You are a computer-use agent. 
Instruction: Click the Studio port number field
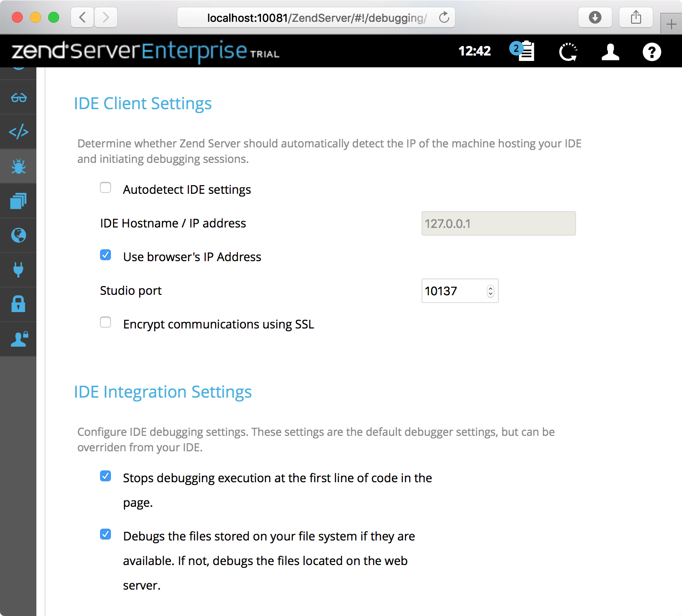tap(460, 291)
